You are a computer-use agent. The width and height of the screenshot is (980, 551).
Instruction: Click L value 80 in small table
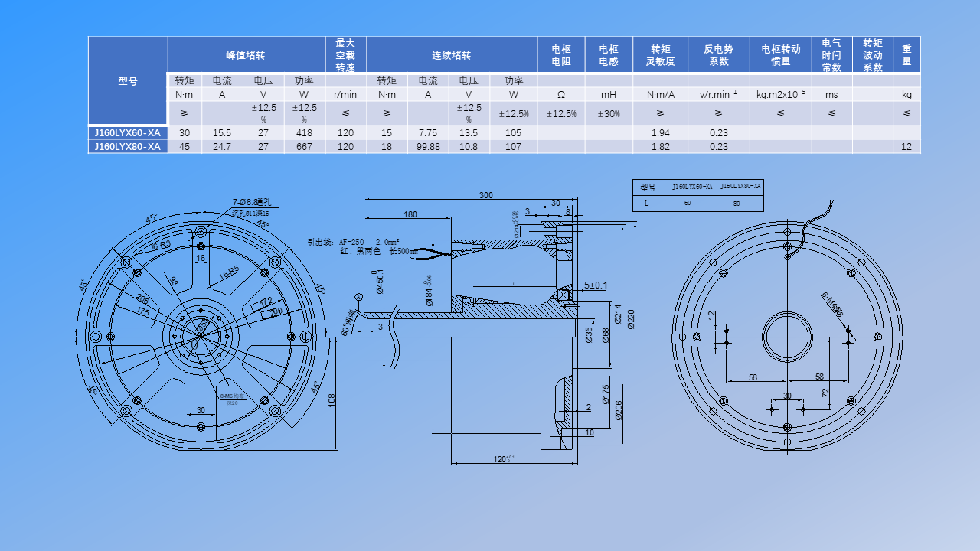pos(737,204)
